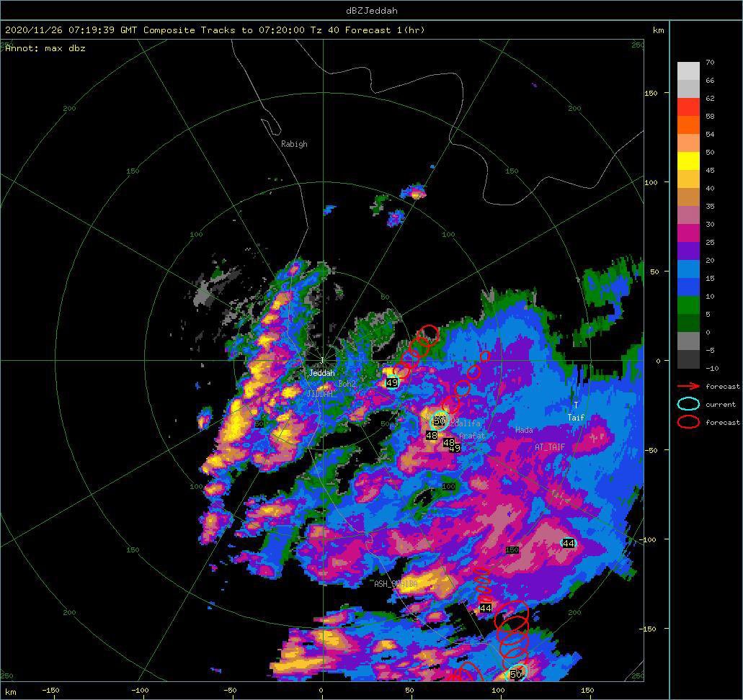Click the Hada place label
The image size is (743, 700).
[524, 430]
